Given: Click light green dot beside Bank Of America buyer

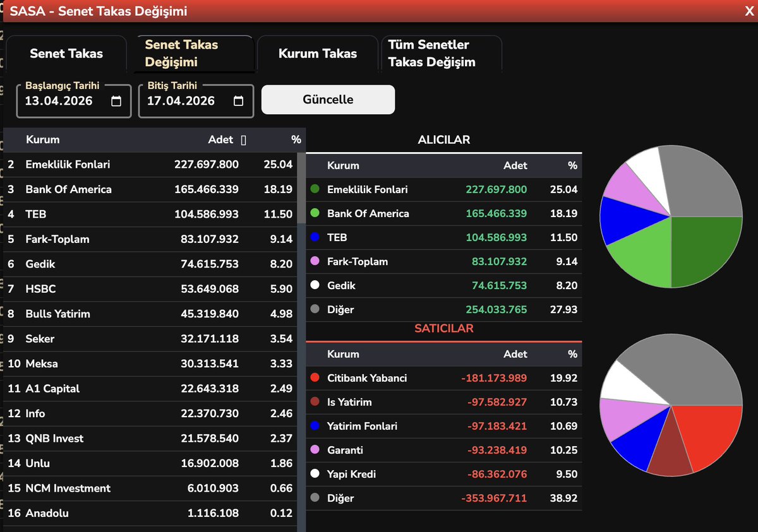Looking at the screenshot, I should coord(315,213).
